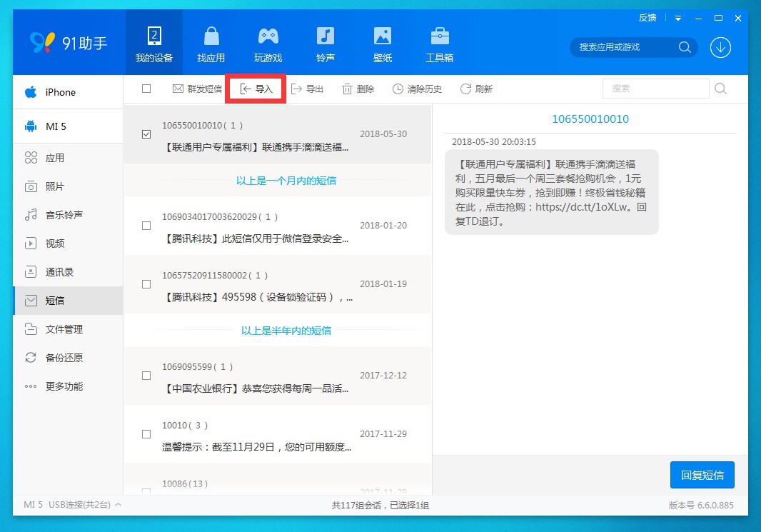The image size is (761, 532).
Task: Click the 导出 export toolbar button
Action: tap(307, 89)
